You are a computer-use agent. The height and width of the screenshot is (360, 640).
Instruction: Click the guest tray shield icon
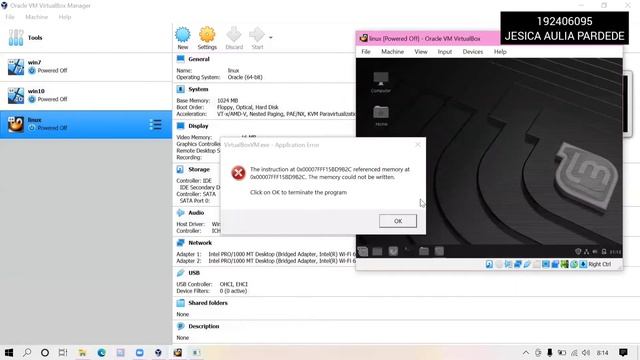point(578,252)
